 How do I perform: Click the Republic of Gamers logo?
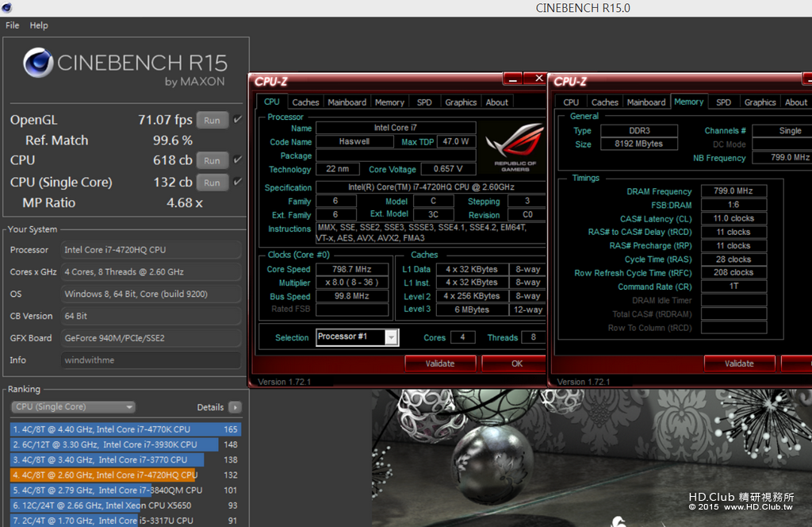(x=515, y=147)
